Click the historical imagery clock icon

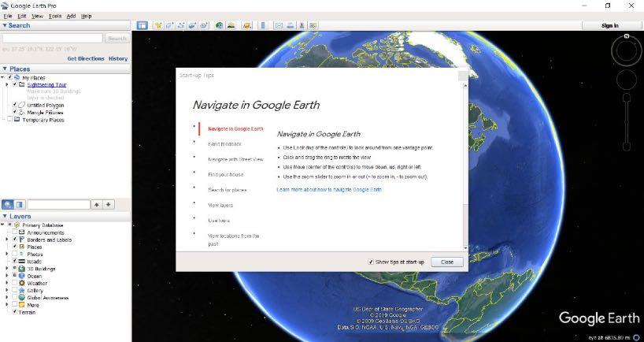[220, 25]
